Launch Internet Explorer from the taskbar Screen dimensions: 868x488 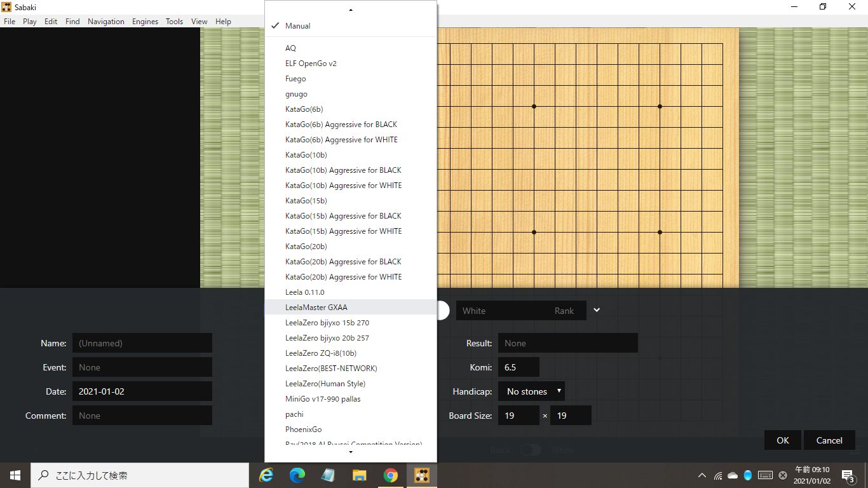266,475
